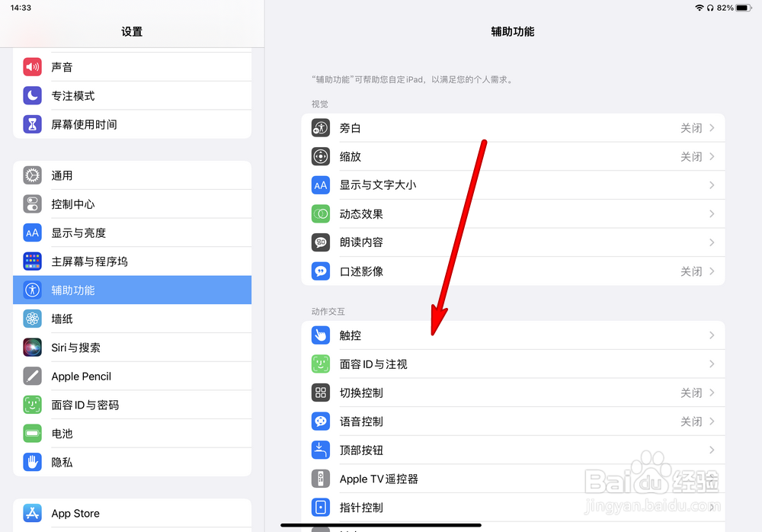Screen dimensions: 762x532
Task: Tap the Apple TV遥控器 remote icon
Action: pos(320,479)
